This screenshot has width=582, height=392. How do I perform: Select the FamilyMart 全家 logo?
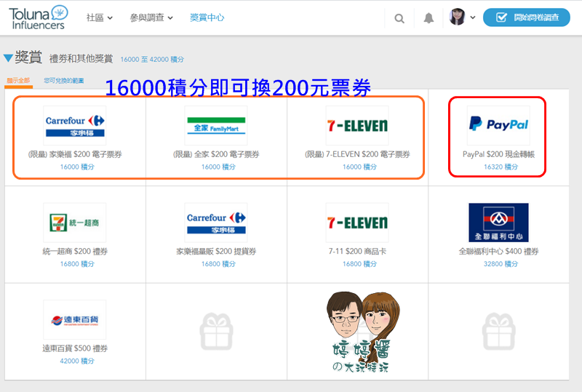coord(216,126)
